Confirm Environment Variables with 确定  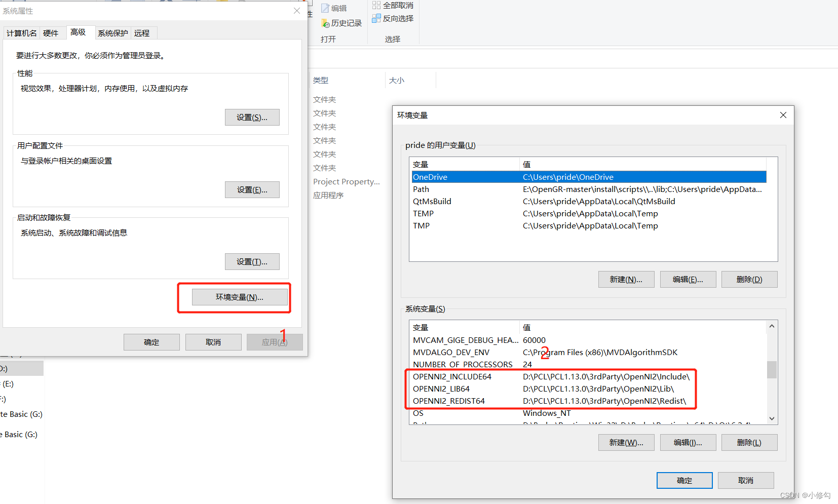pos(684,480)
